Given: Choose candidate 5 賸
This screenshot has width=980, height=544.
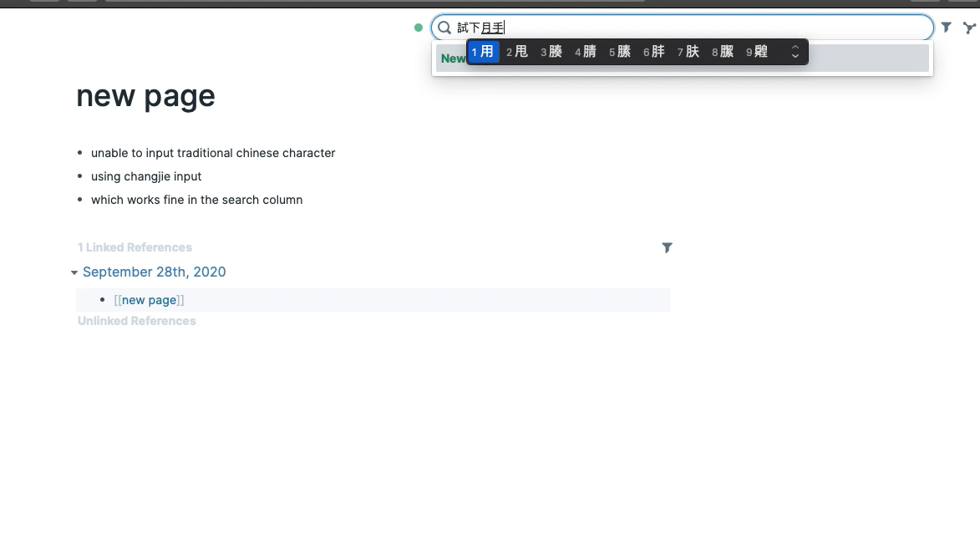Looking at the screenshot, I should tap(620, 52).
